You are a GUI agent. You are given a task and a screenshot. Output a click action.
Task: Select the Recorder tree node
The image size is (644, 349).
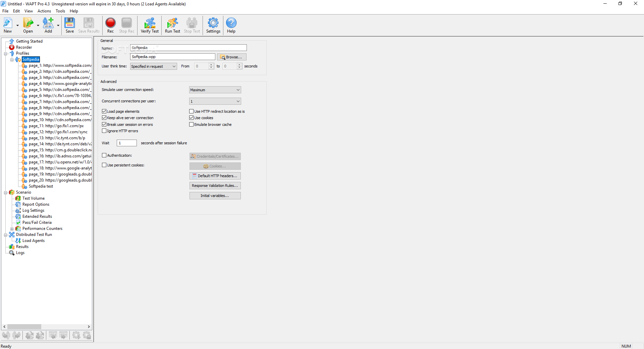(x=24, y=47)
